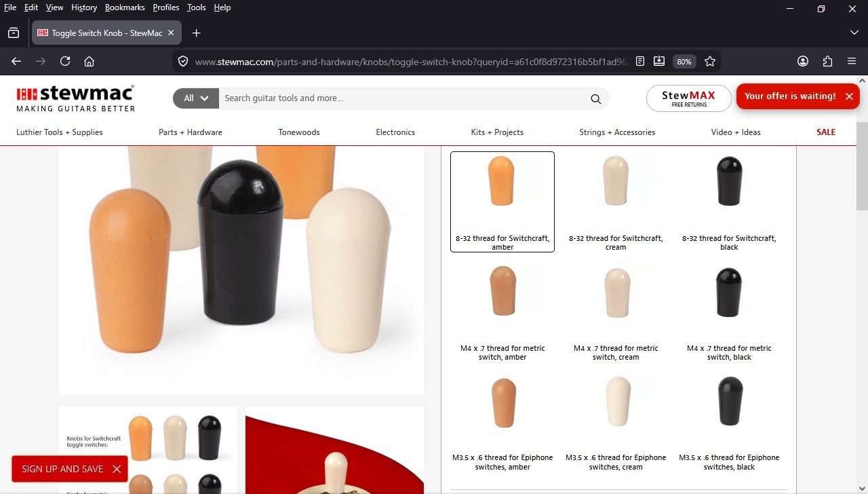Viewport: 868px width, 494px height.
Task: Open the Tools menu
Action: pyautogui.click(x=196, y=7)
